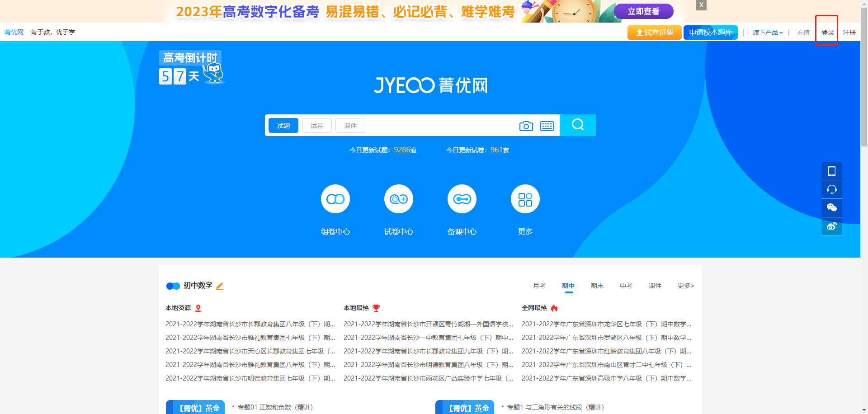Screen dimensions: 868x414
Task: Select the 试卷 search type option
Action: tap(316, 126)
